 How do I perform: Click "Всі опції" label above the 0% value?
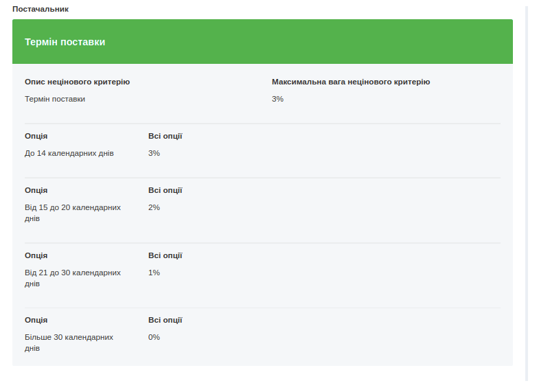[165, 320]
